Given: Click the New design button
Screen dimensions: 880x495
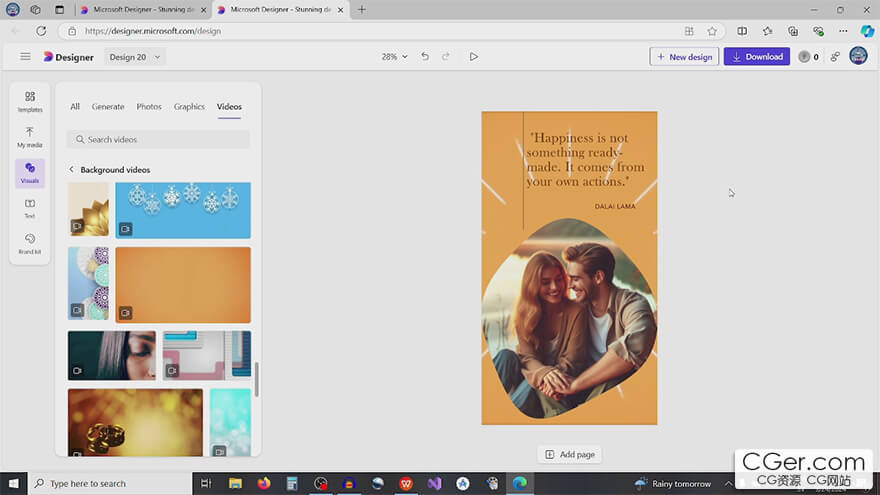Looking at the screenshot, I should point(684,57).
